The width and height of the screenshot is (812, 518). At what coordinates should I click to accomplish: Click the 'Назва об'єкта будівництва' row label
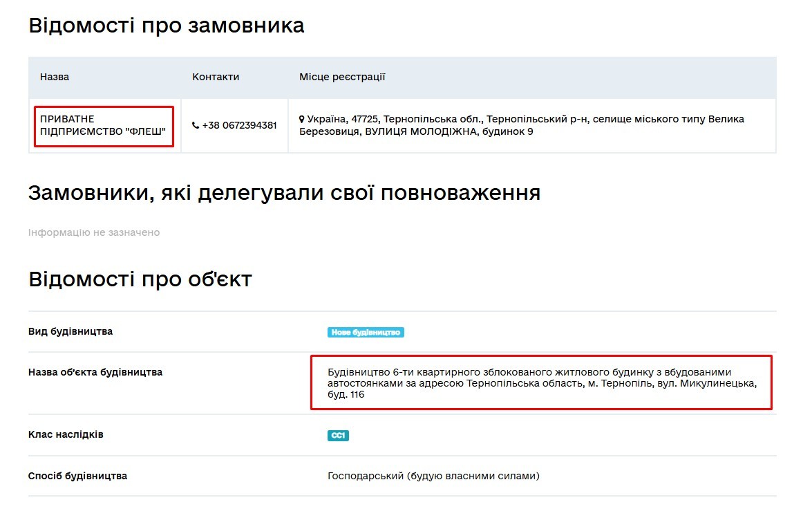tap(95, 373)
